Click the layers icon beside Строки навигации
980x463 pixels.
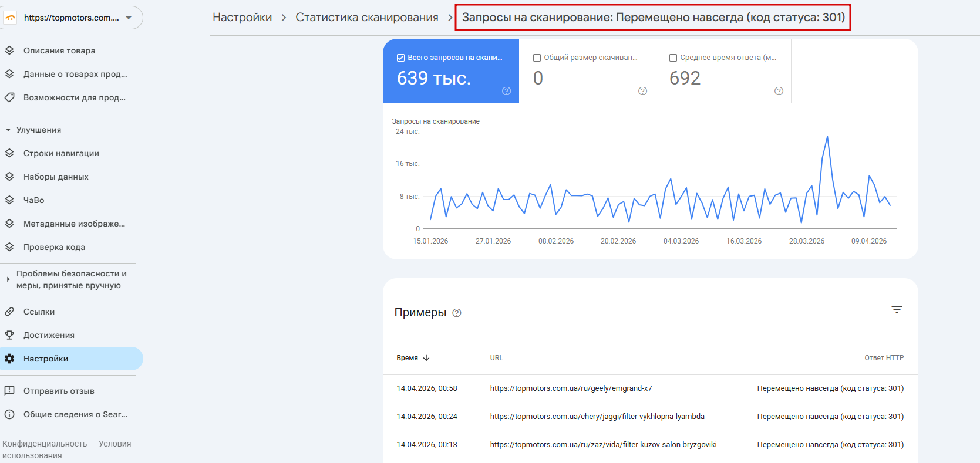pos(9,153)
